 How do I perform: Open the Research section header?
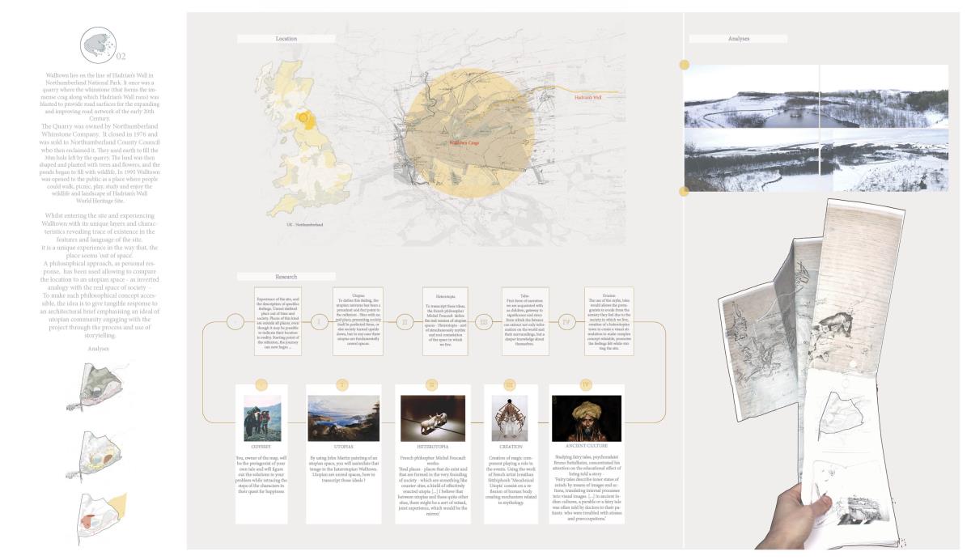click(x=286, y=277)
